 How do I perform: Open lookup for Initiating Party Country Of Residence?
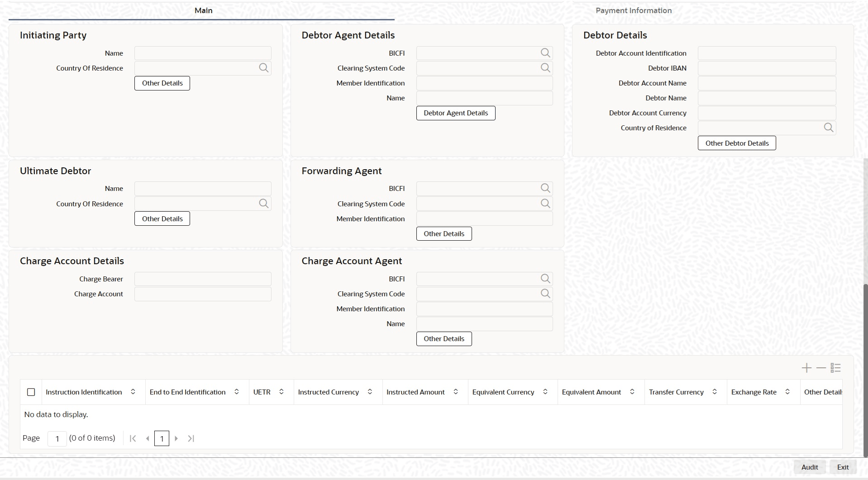[264, 68]
